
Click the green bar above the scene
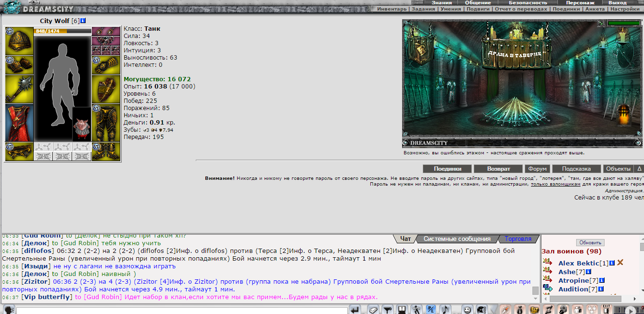pyautogui.click(x=623, y=23)
